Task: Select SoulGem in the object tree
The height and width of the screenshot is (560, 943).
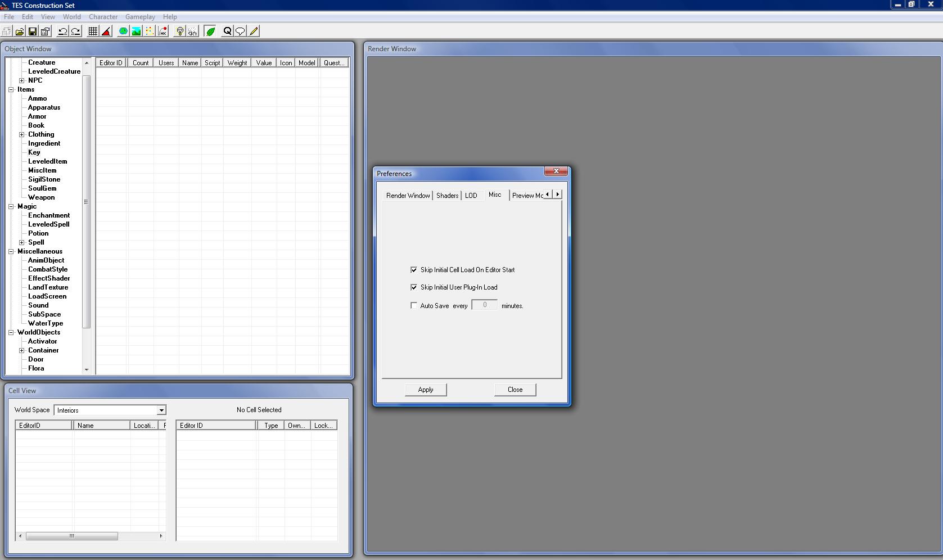Action: click(x=42, y=188)
